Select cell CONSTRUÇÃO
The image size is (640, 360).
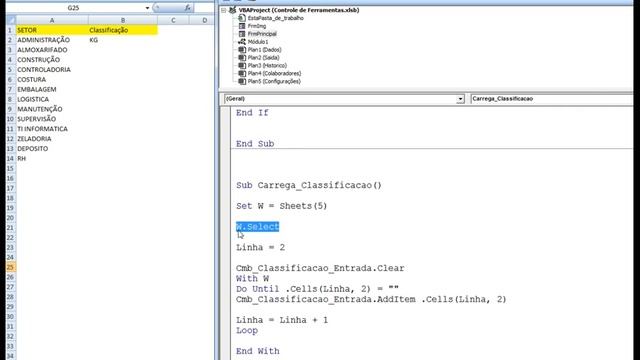52,60
